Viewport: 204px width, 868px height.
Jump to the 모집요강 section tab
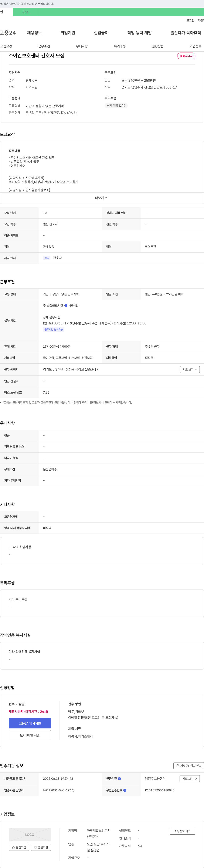pos(6,46)
